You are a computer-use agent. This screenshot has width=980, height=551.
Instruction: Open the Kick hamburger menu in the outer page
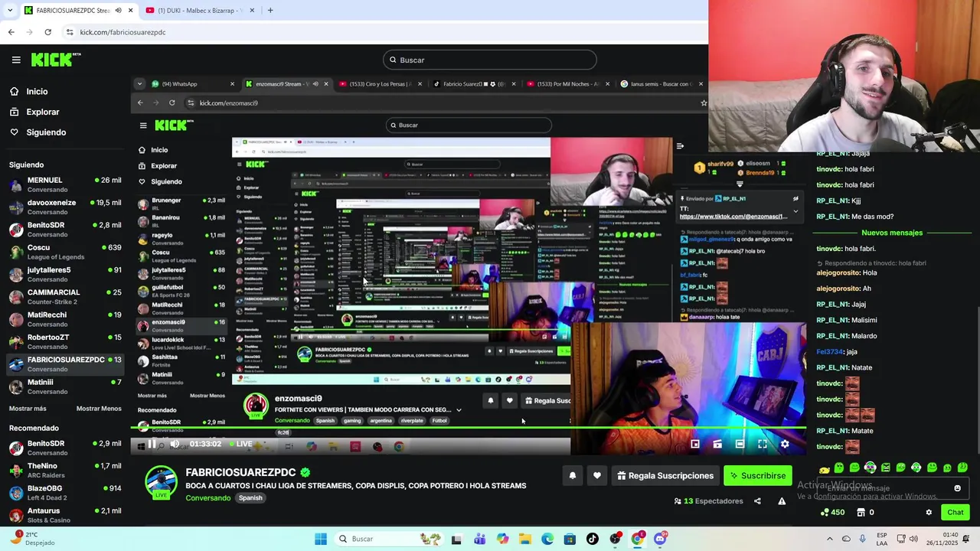pyautogui.click(x=16, y=60)
